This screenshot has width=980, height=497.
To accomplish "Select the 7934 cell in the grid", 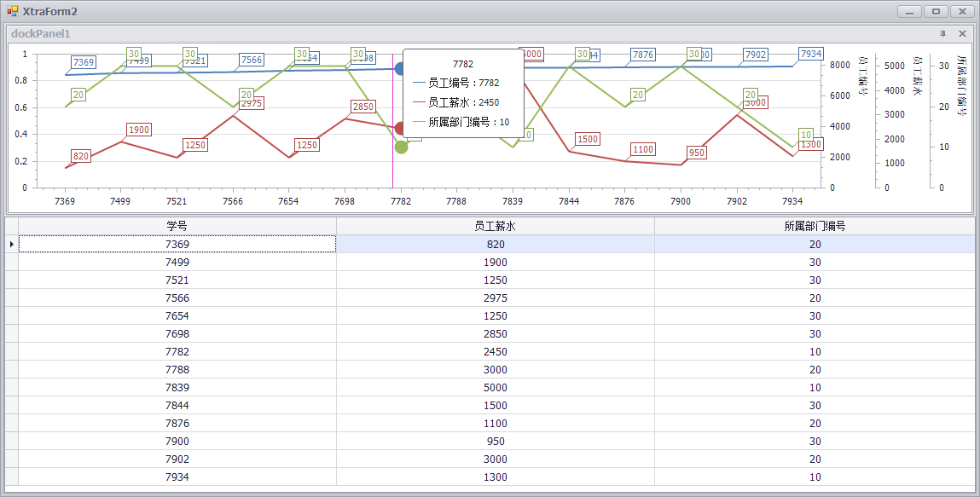I will pos(177,477).
